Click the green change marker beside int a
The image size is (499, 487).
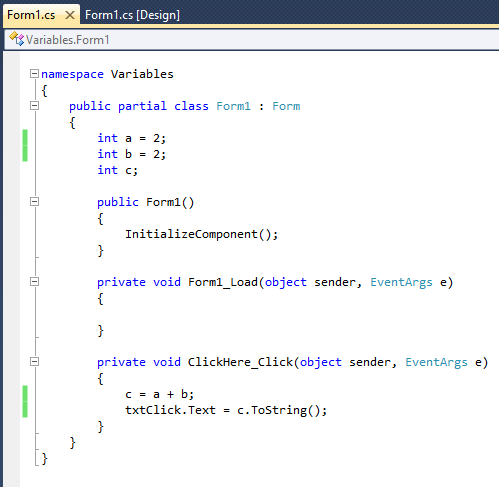pos(25,138)
